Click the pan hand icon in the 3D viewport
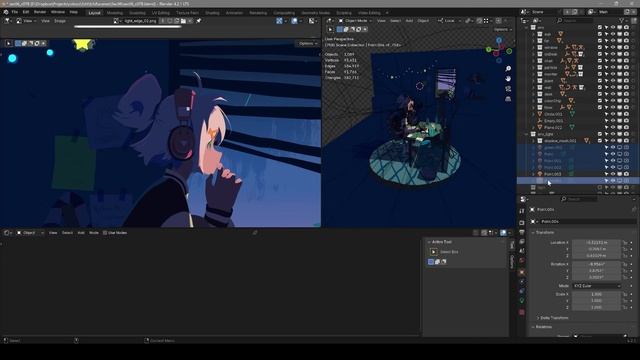Screen dimensions: 640x360 pyautogui.click(x=508, y=78)
